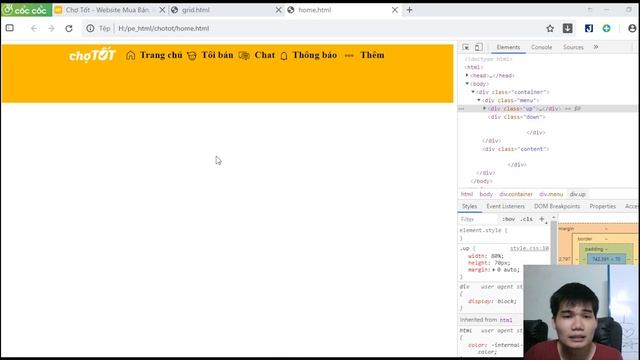Open the Thêm link
Viewport: 640px width, 360px height.
[372, 55]
